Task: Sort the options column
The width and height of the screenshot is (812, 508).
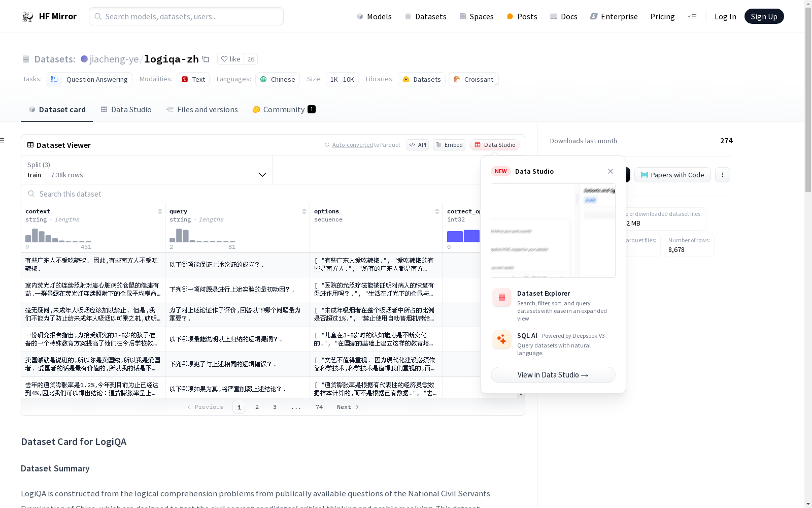Action: pyautogui.click(x=437, y=211)
